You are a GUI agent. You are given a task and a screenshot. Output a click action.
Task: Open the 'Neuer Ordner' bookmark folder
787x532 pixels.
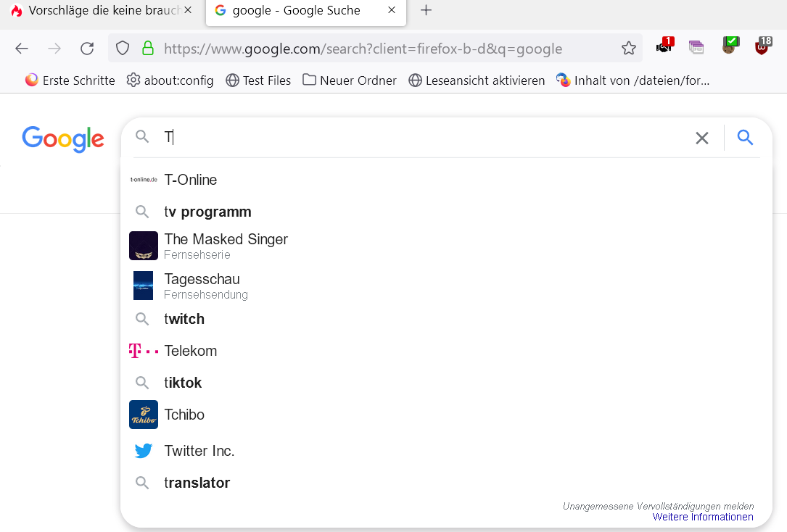click(350, 80)
